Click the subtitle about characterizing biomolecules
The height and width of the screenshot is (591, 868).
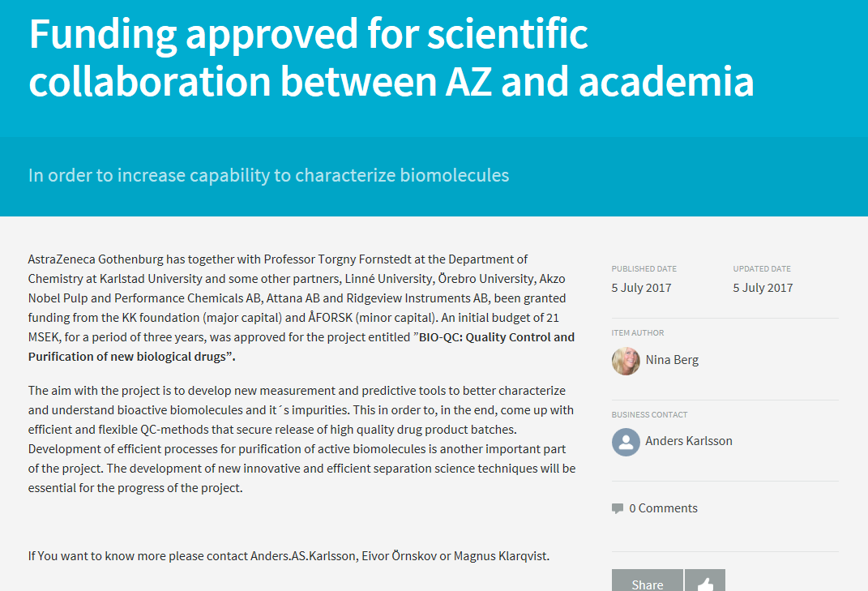coord(268,175)
